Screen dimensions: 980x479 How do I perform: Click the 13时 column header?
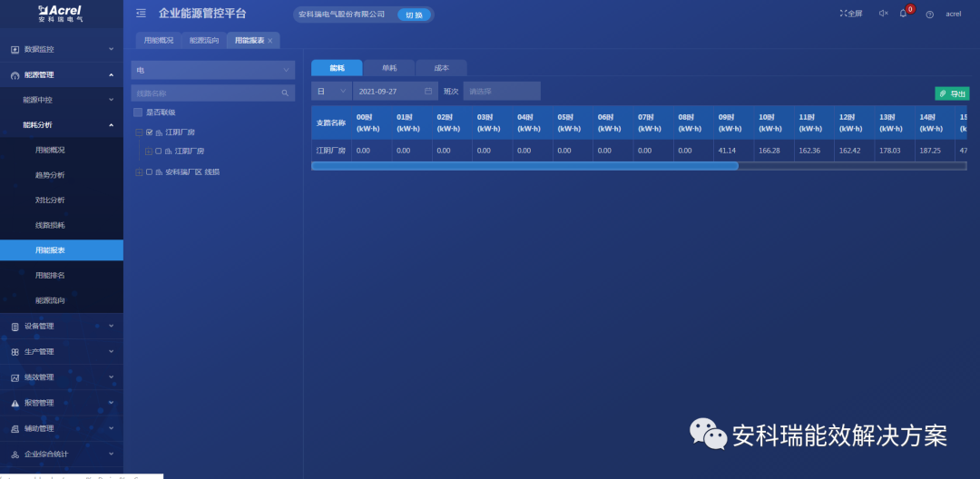point(895,122)
